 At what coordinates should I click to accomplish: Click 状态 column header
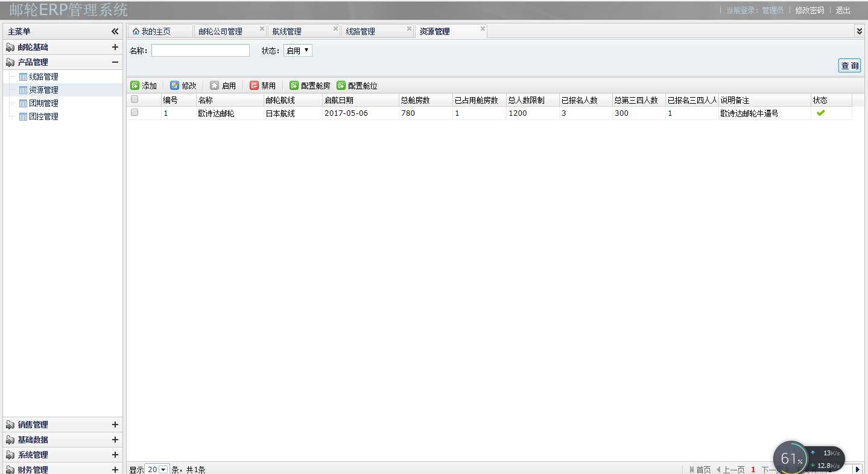point(831,100)
